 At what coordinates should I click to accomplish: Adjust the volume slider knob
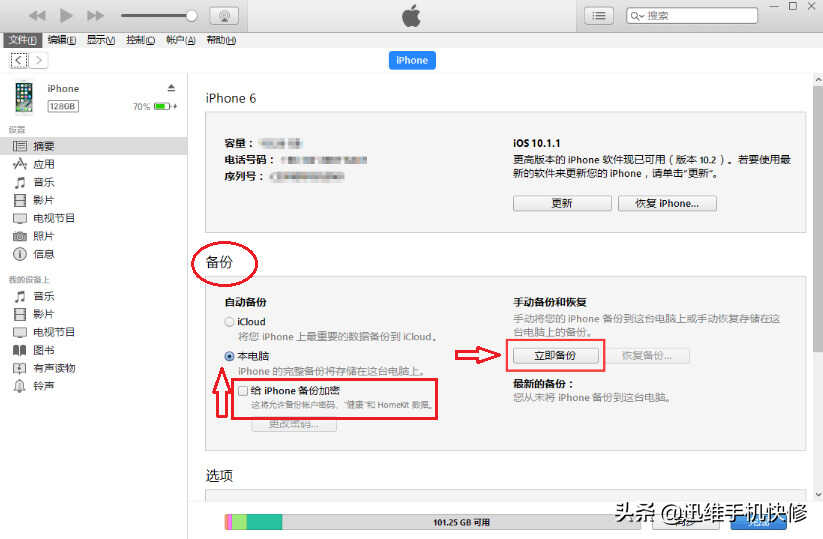(192, 16)
